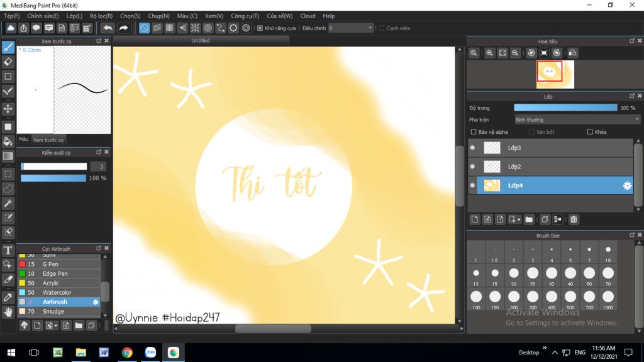Screen dimensions: 644x362
Task: Toggle Khử răng cưa anti-aliasing checkbox
Action: [x=260, y=28]
